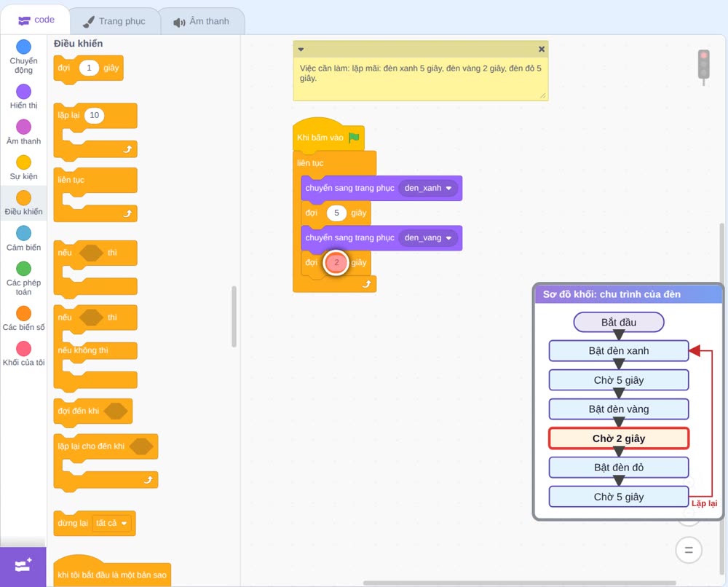Switch to the Âm thanh tab
Viewport: 728px width, 587px height.
coord(202,21)
